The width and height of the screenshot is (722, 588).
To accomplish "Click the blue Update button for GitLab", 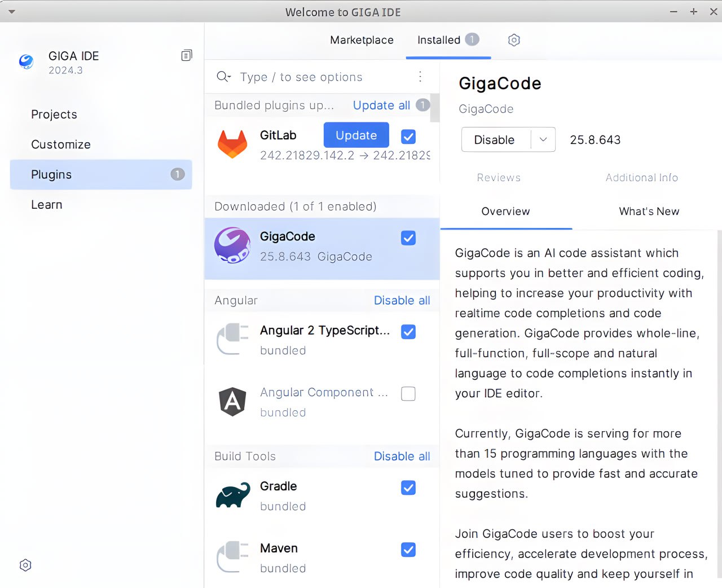I will [x=356, y=135].
